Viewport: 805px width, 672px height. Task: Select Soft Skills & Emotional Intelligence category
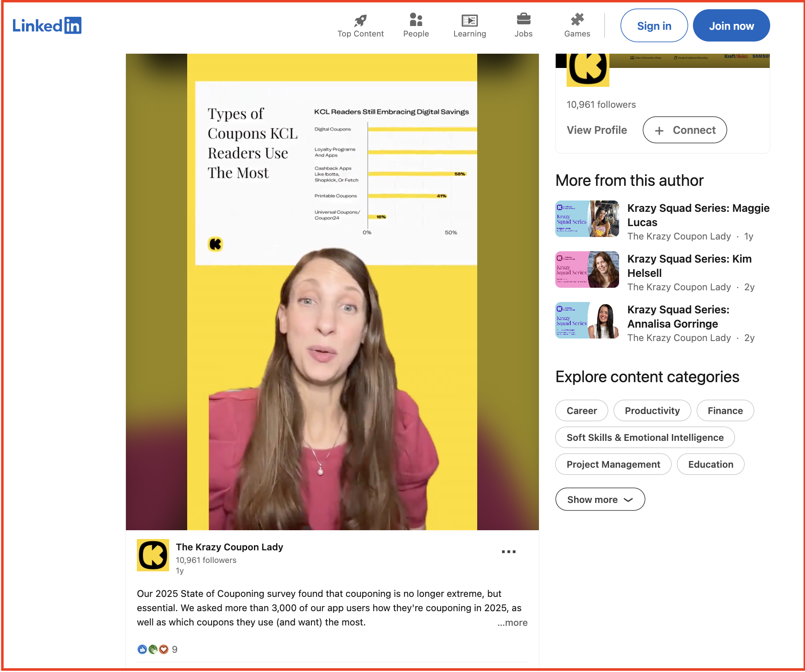point(645,437)
